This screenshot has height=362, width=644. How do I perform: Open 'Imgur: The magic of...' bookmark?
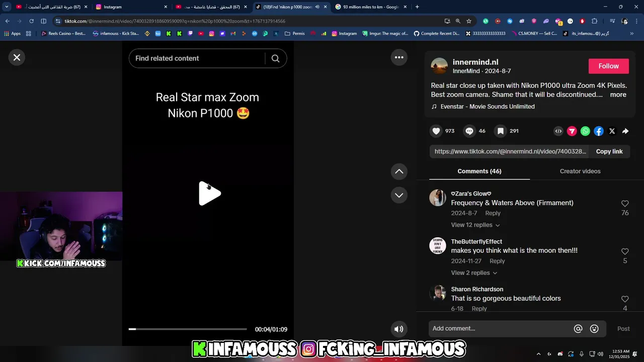385,34
